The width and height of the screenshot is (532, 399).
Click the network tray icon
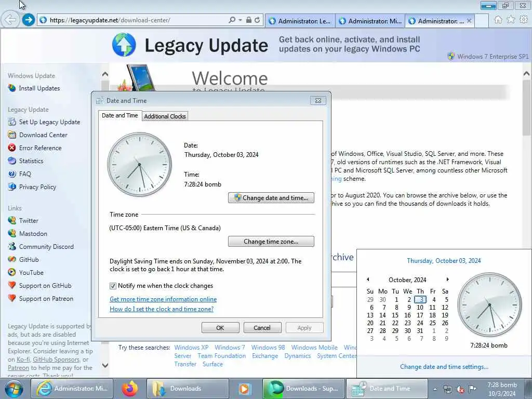(448, 389)
